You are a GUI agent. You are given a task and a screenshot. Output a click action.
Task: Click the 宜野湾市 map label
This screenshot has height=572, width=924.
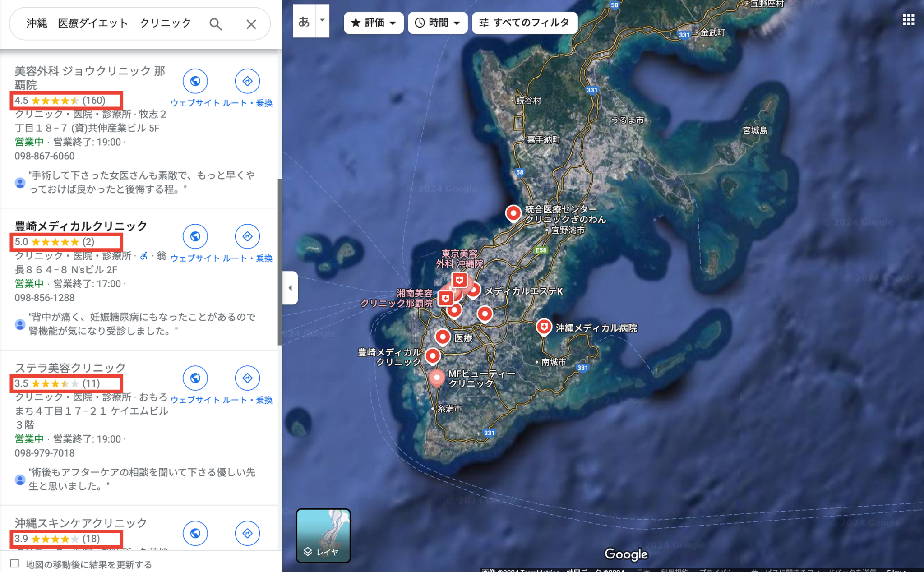[x=568, y=230]
